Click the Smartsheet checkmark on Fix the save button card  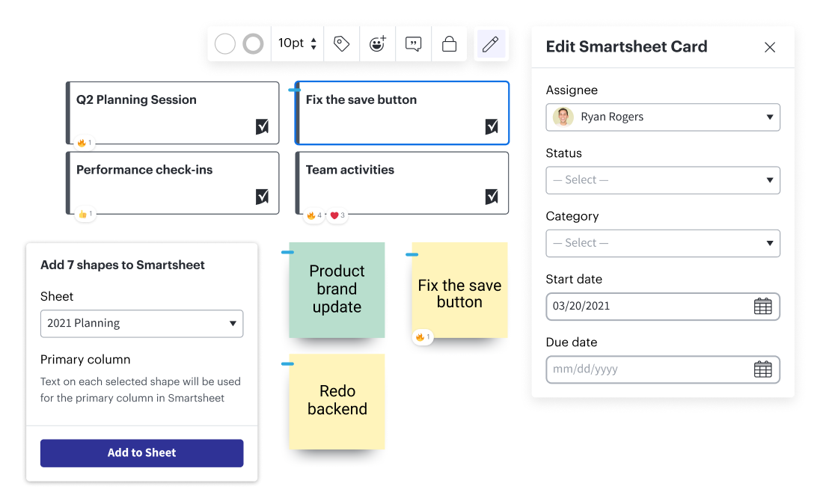[492, 127]
